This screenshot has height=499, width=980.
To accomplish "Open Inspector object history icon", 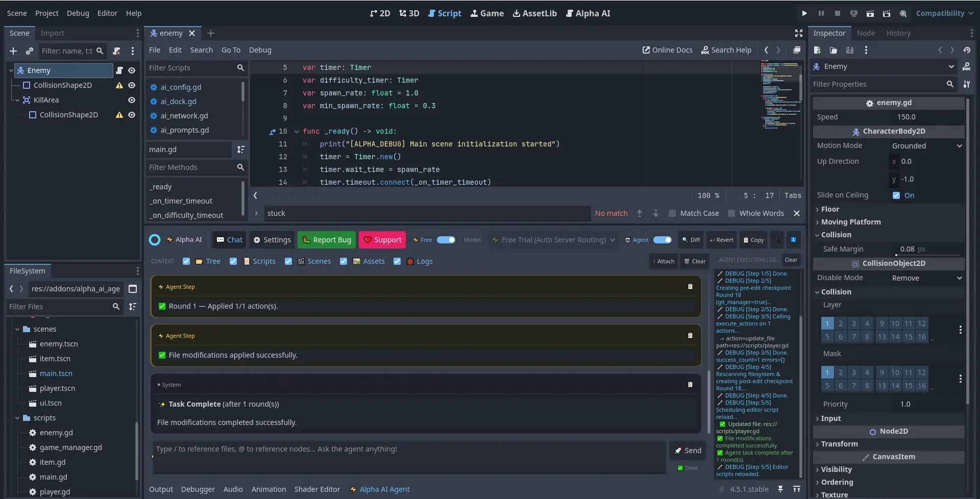I will pos(967,50).
